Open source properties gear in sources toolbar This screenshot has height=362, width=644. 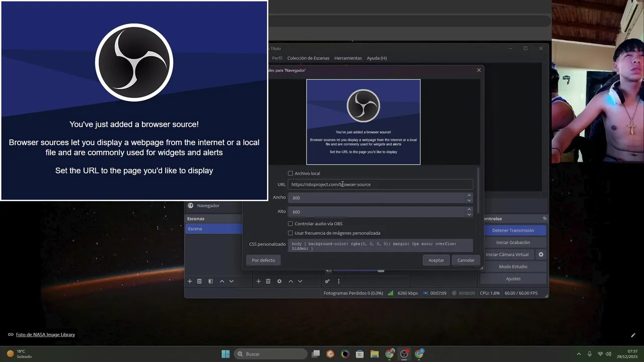[x=279, y=282]
